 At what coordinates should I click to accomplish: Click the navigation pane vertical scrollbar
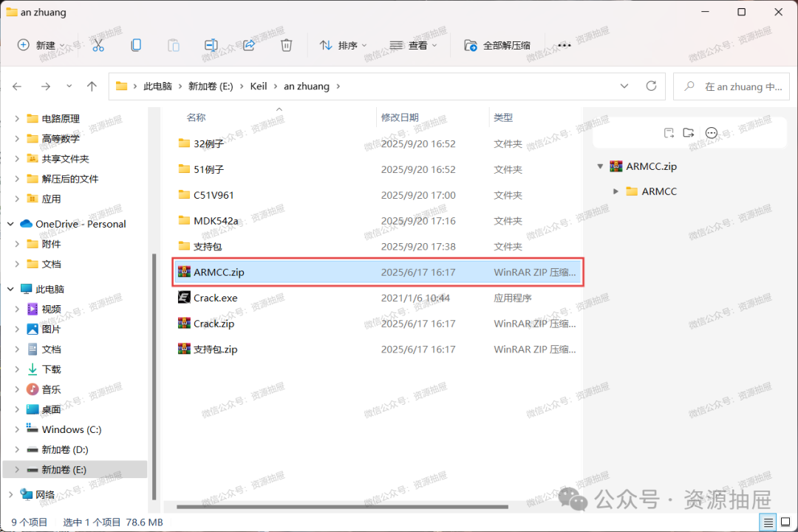[x=154, y=377]
